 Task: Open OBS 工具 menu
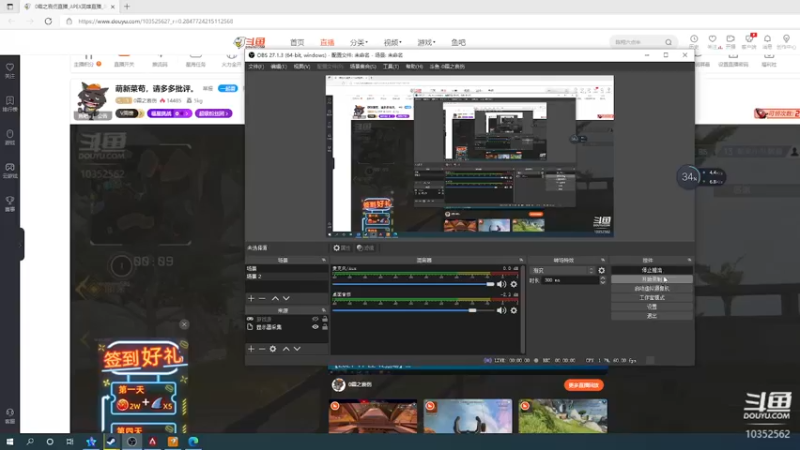click(390, 67)
